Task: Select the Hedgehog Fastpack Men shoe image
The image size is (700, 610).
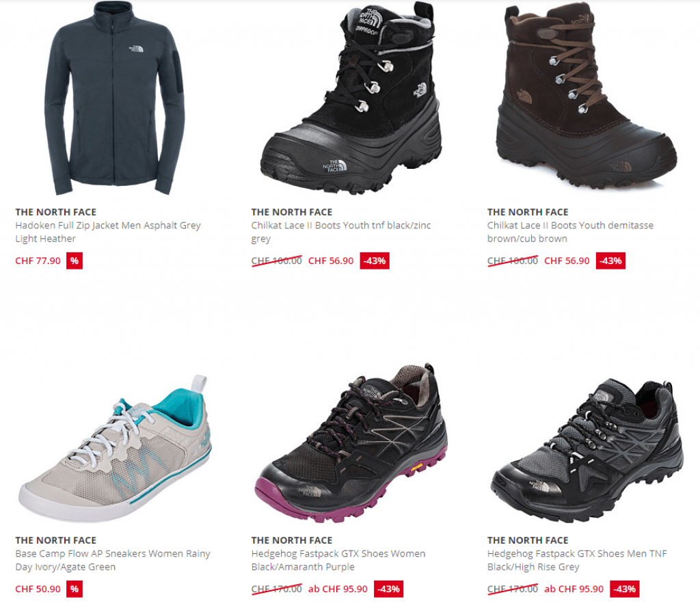Action: pos(587,450)
